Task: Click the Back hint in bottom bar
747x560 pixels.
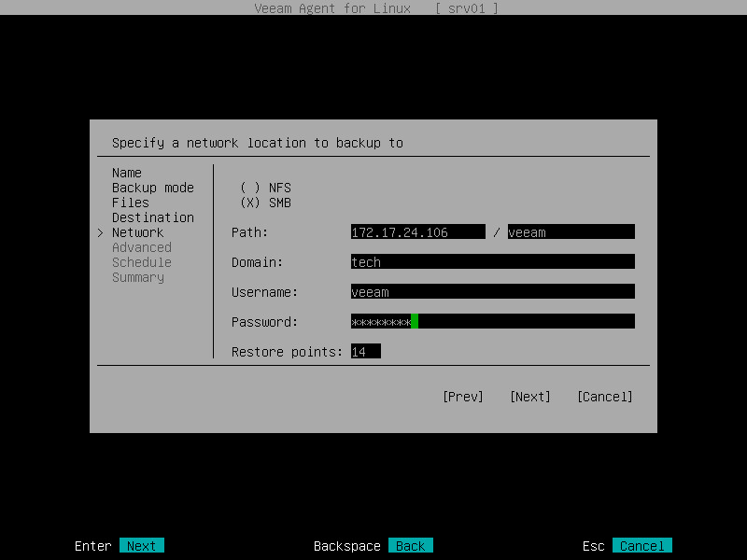Action: tap(410, 546)
